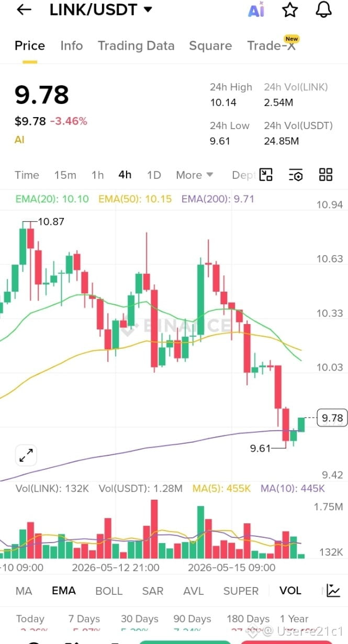Add pair to favorites with star icon
Image resolution: width=348 pixels, height=644 pixels.
(x=290, y=9)
